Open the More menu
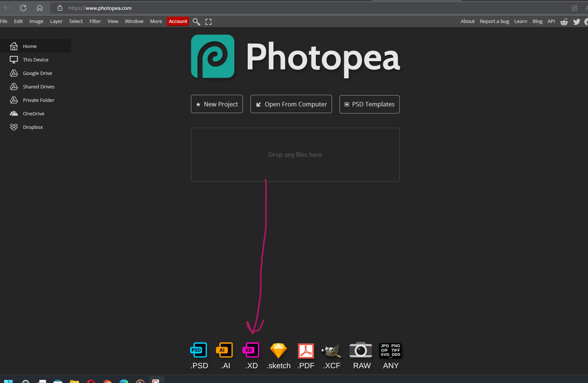The height and width of the screenshot is (383, 588). click(156, 21)
